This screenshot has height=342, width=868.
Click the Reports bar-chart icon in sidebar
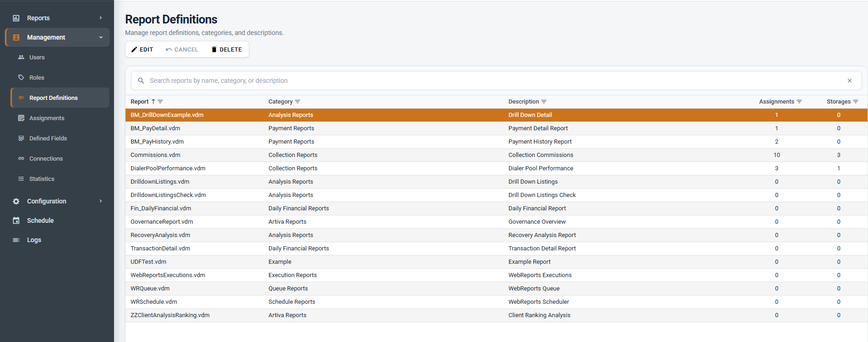coord(16,18)
